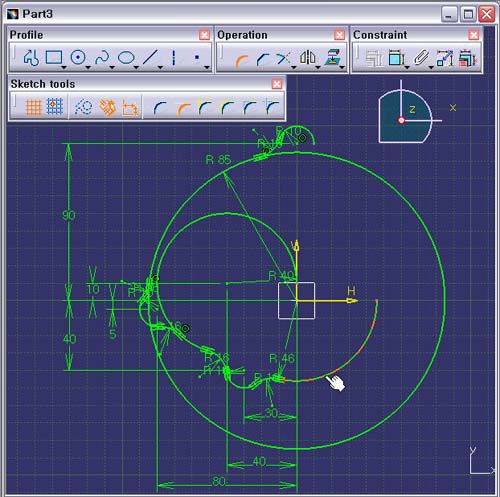Close the Constraint toolbar
Screen dimensions: 500x497
click(474, 35)
